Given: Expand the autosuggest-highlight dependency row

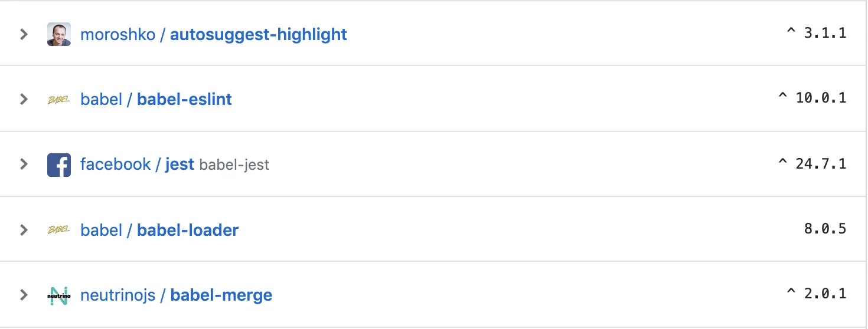Looking at the screenshot, I should [x=24, y=34].
